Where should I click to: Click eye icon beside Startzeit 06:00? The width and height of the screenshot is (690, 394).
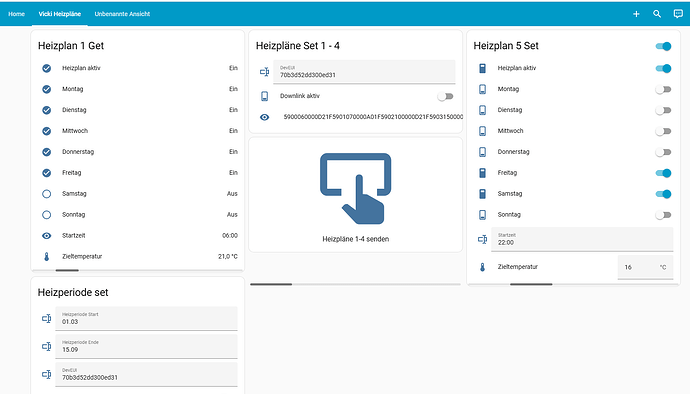47,236
